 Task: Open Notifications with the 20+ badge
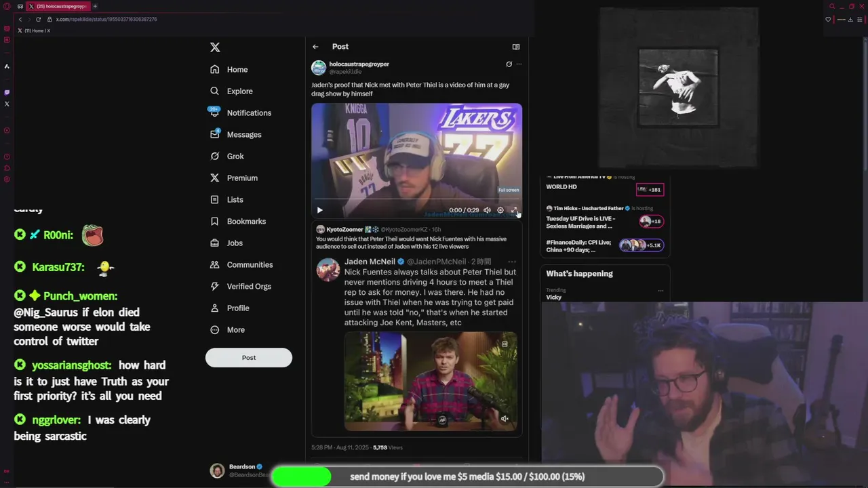240,113
